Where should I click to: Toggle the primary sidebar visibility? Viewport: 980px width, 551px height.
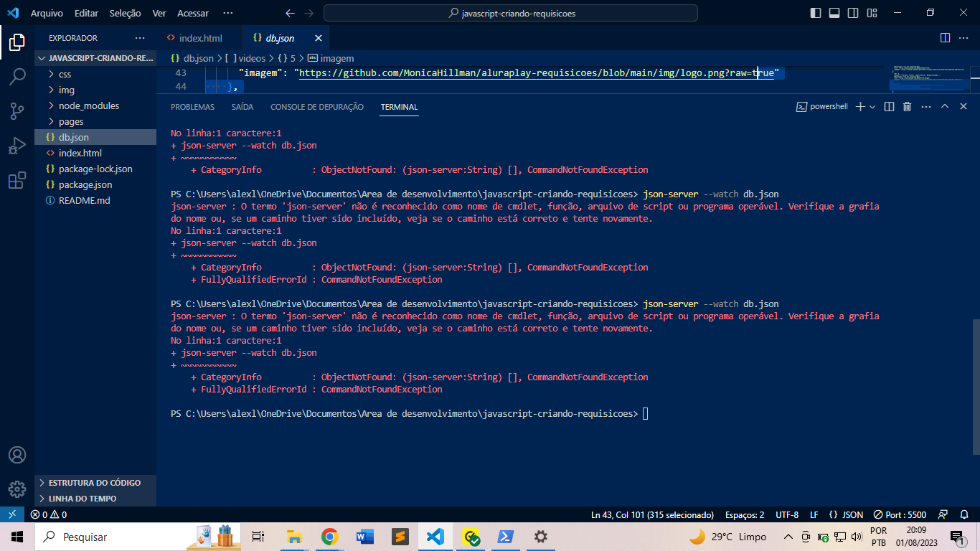(x=816, y=13)
